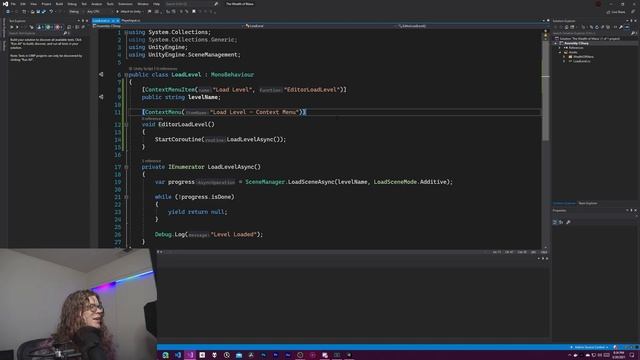Click the Property Pages wrench icon in Properties
This screenshot has width=640, height=360.
[568, 222]
